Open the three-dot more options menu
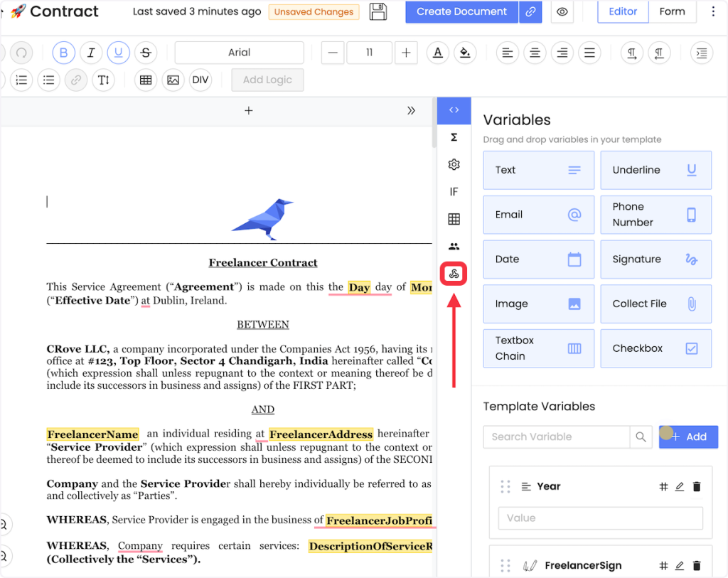The height and width of the screenshot is (578, 728). pyautogui.click(x=714, y=12)
